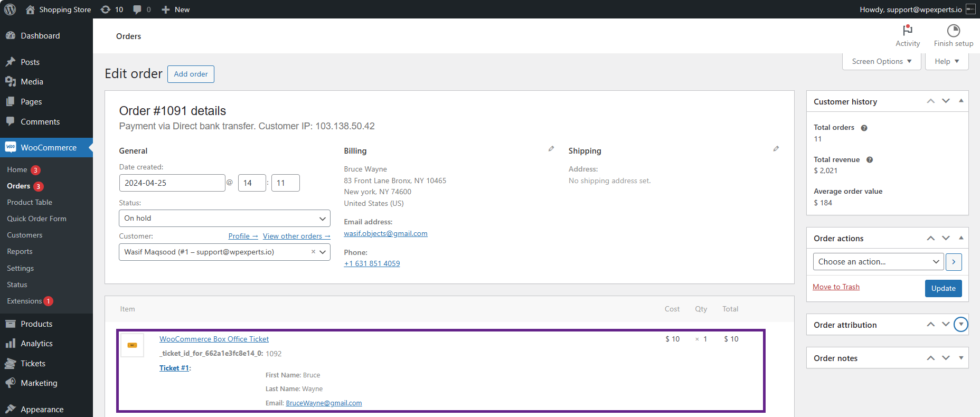Edit billing details with the pencil icon
The width and height of the screenshot is (980, 417).
coord(551,149)
